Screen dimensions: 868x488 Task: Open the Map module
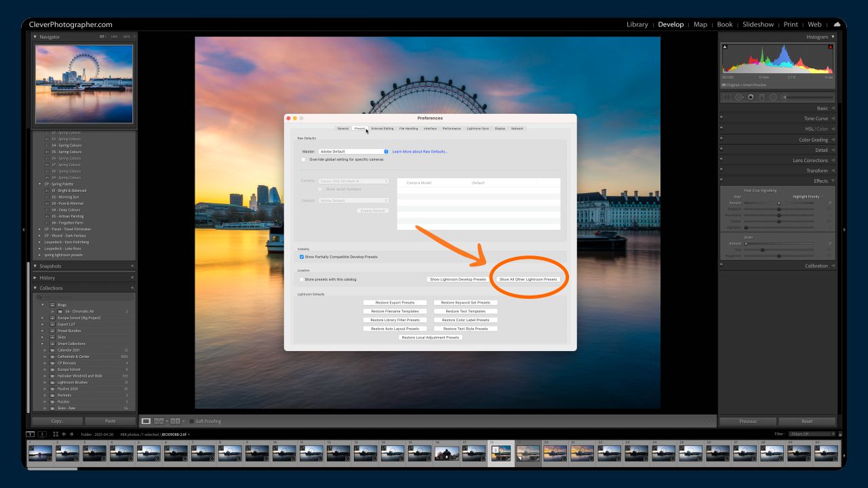701,24
